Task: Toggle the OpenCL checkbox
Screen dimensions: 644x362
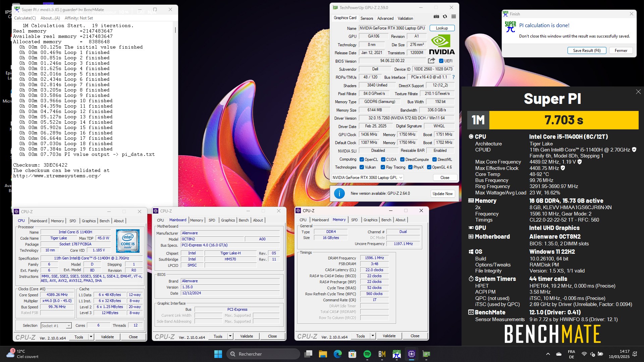Action: tap(362, 160)
